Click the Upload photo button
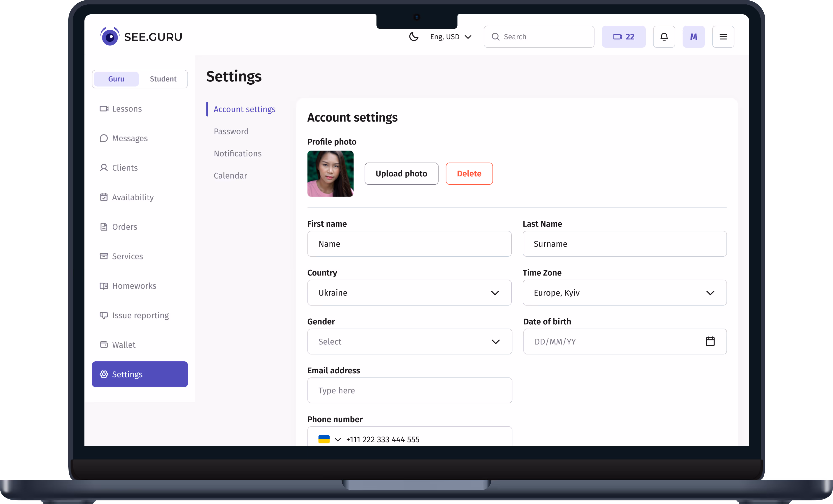Image resolution: width=833 pixels, height=504 pixels. 401,173
